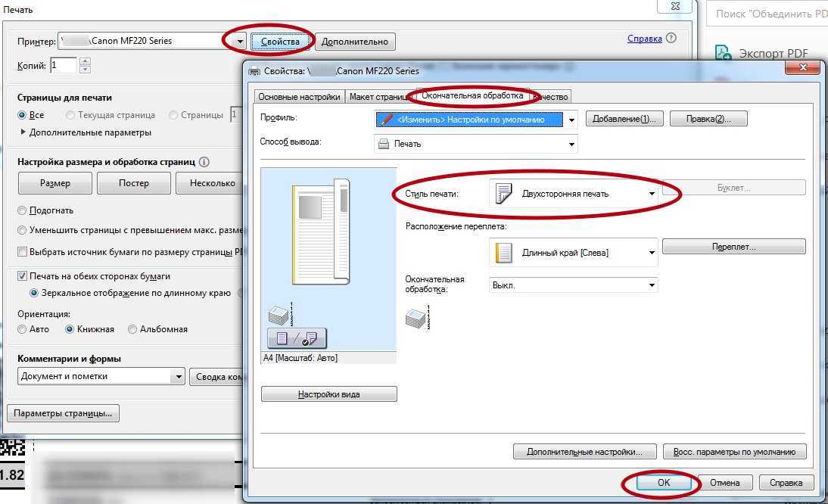Toggle one-sided/two-sided preview icon button
This screenshot has height=504, width=828.
click(x=297, y=338)
